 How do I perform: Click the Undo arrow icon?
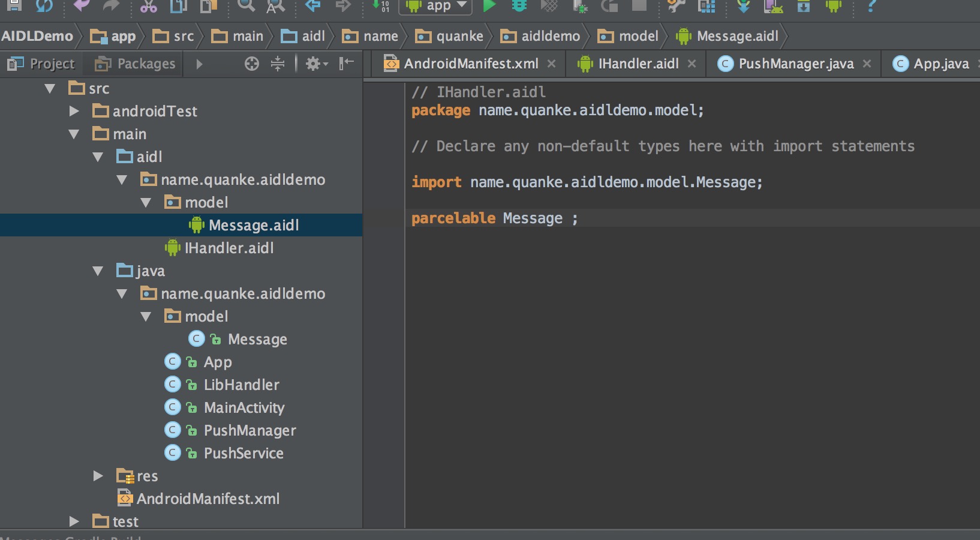81,6
